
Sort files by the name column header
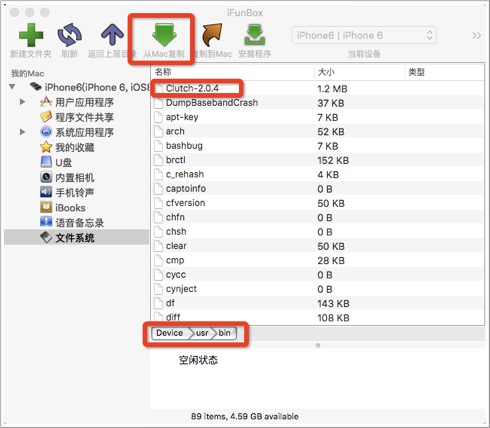(232, 72)
